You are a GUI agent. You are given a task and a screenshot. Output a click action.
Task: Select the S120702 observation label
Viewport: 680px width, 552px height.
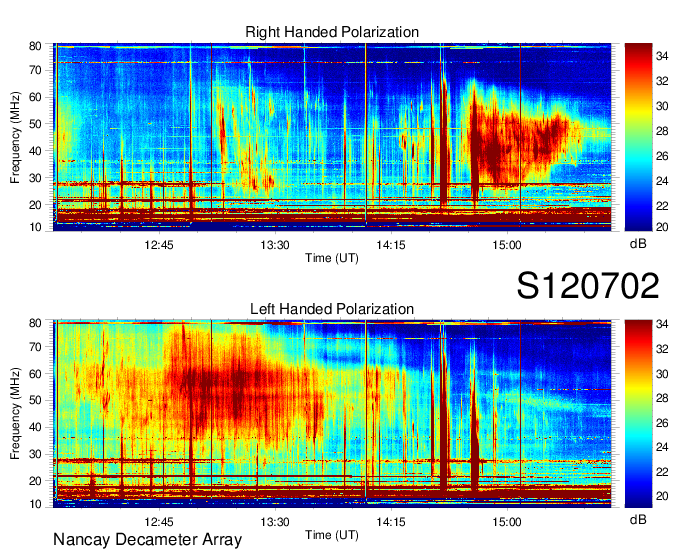pos(588,286)
